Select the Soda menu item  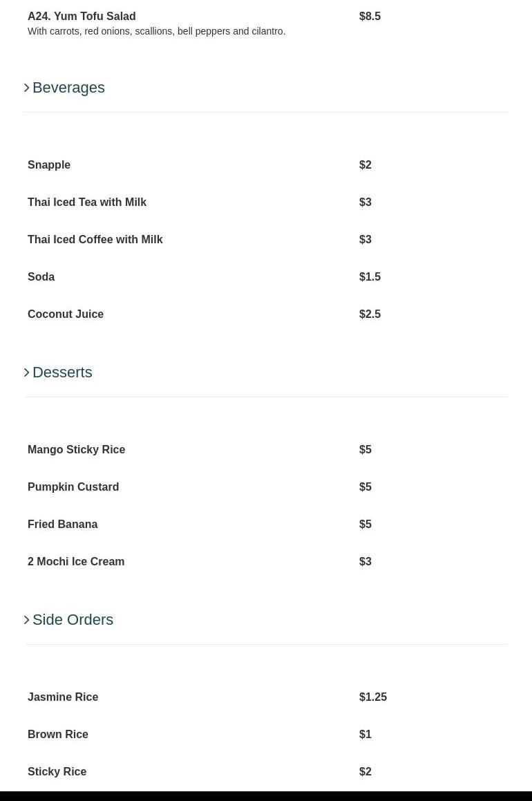(41, 277)
